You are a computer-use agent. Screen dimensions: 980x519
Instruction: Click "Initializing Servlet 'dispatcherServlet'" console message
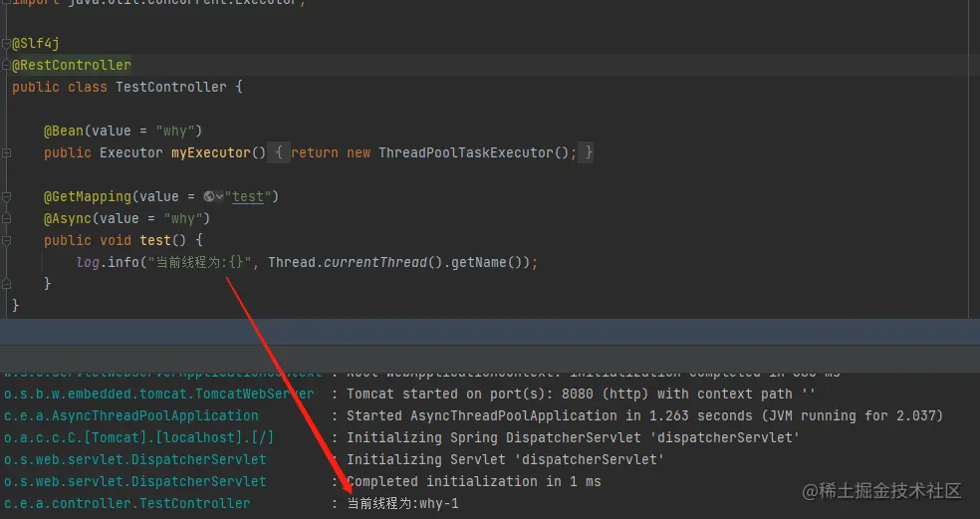tap(506, 459)
